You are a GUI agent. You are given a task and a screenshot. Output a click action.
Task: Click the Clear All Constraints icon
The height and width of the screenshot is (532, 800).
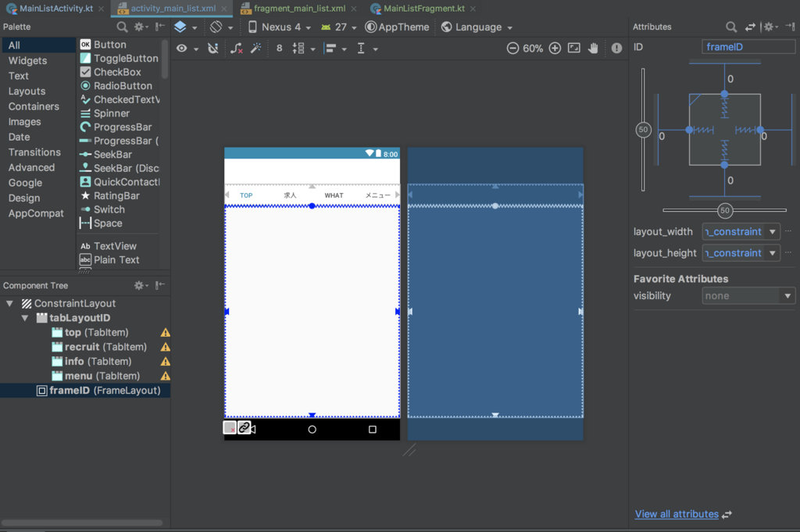point(237,48)
